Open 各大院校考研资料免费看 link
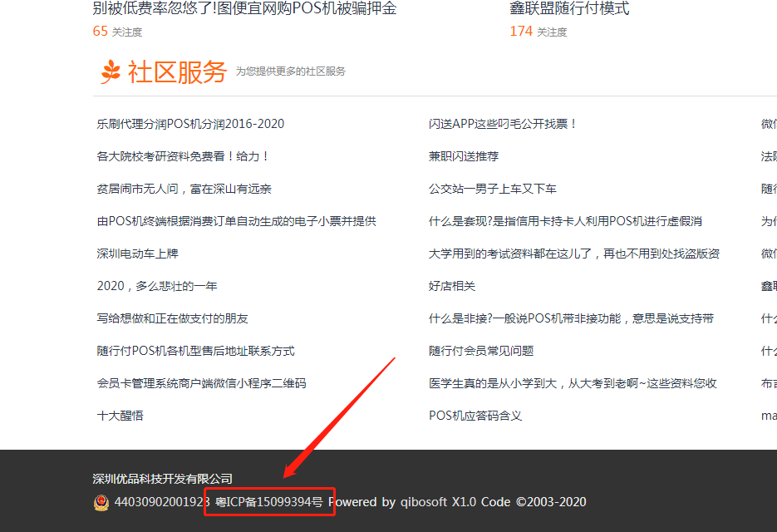This screenshot has height=532, width=777. (183, 156)
